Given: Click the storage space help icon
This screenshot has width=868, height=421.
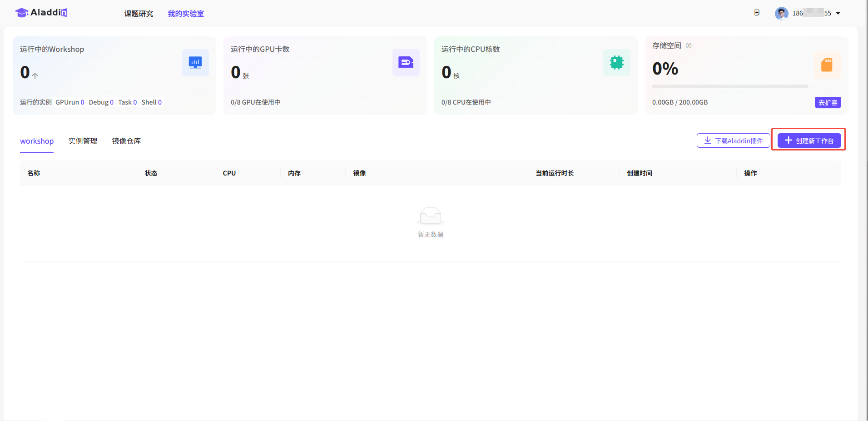Looking at the screenshot, I should coord(689,45).
